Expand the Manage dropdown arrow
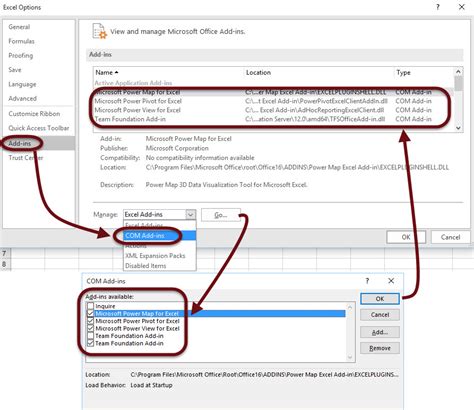 (191, 215)
